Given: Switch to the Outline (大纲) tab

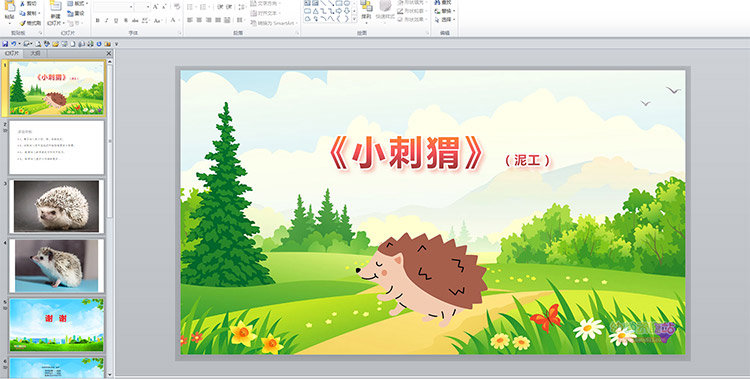Looking at the screenshot, I should coord(36,54).
